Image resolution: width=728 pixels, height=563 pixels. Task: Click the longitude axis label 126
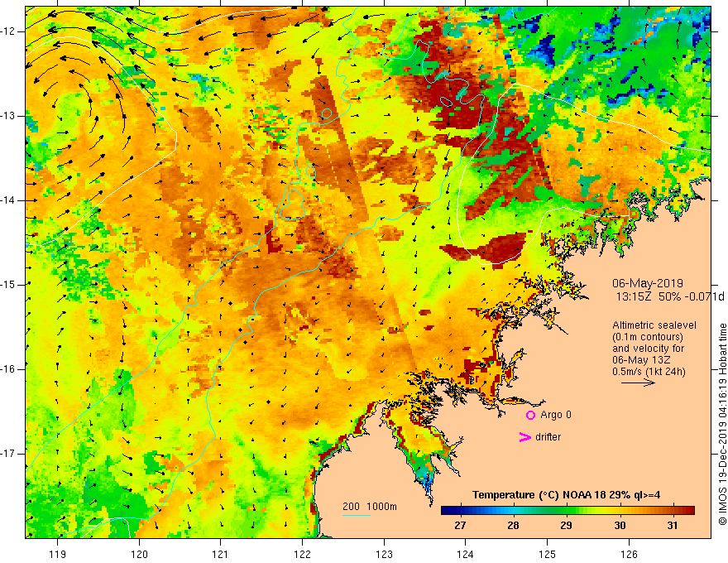[629, 554]
